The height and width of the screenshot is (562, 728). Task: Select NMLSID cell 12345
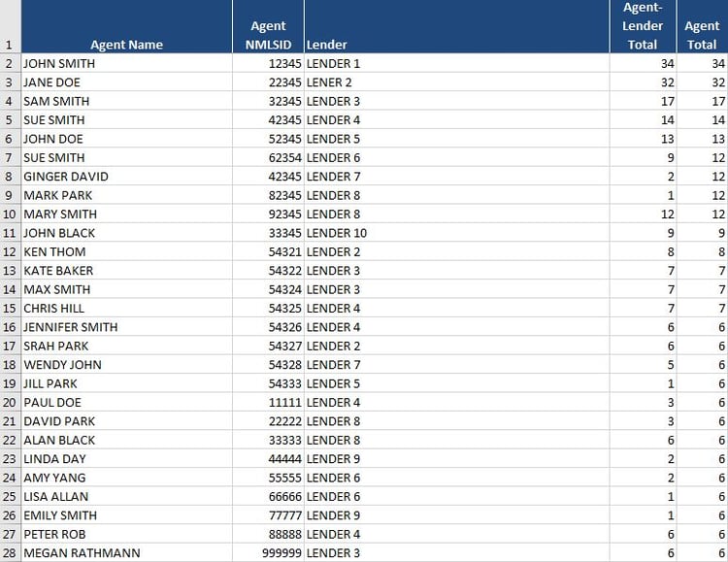[268, 63]
